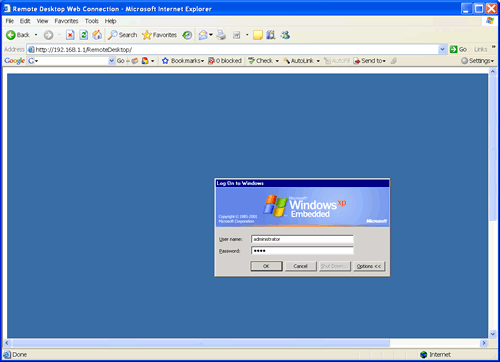Click the Check spelling button
500x362 pixels.
261,61
